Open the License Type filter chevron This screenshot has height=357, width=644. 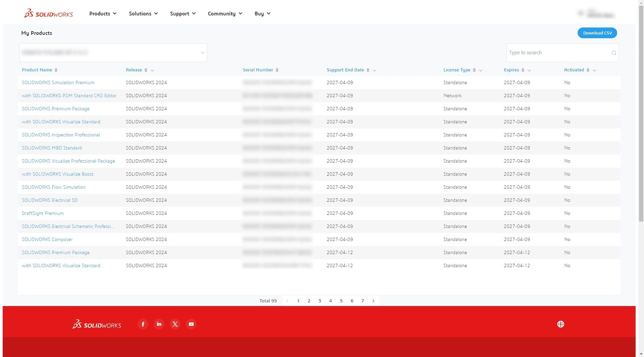pos(481,70)
